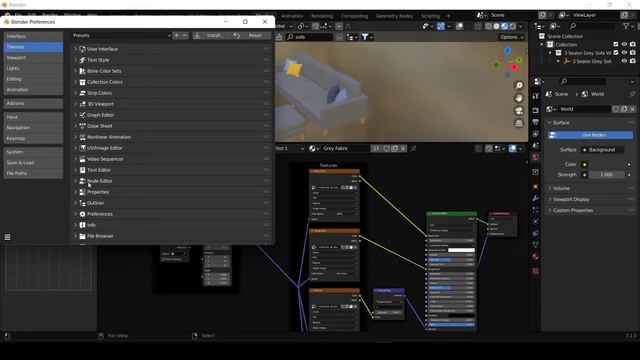Unlink the Grey Fabric material with X
Screen dimensions: 640x360
tap(403, 149)
